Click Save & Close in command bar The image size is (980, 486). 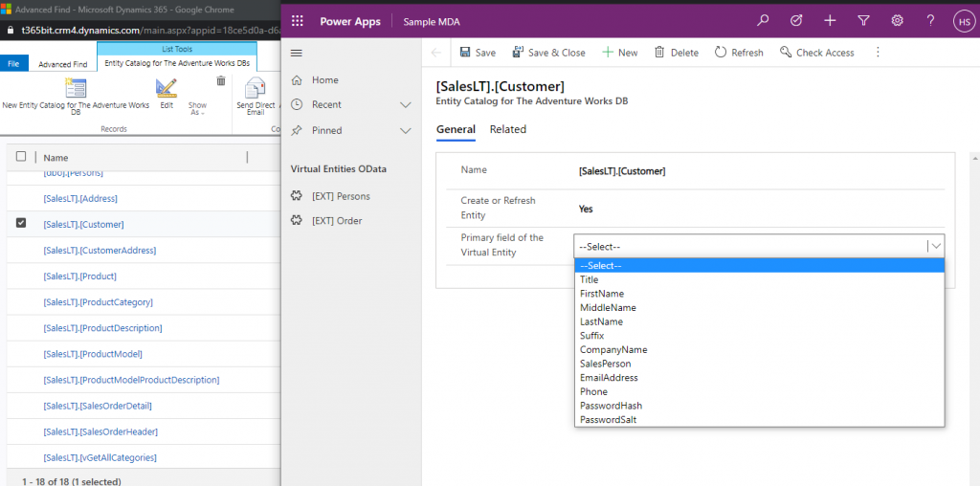pyautogui.click(x=548, y=54)
